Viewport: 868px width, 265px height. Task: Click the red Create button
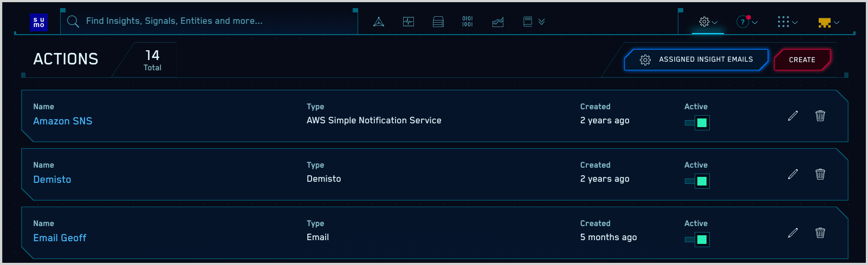pos(802,59)
